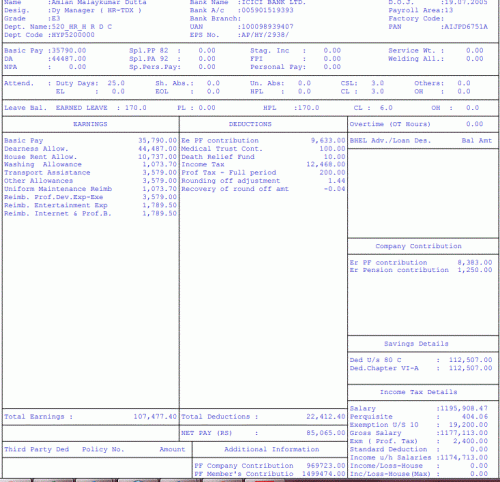Click the 'Welding All.' label

coord(416,59)
